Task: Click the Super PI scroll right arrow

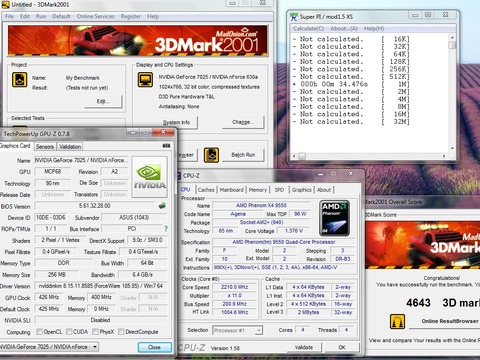Action: 444,156
